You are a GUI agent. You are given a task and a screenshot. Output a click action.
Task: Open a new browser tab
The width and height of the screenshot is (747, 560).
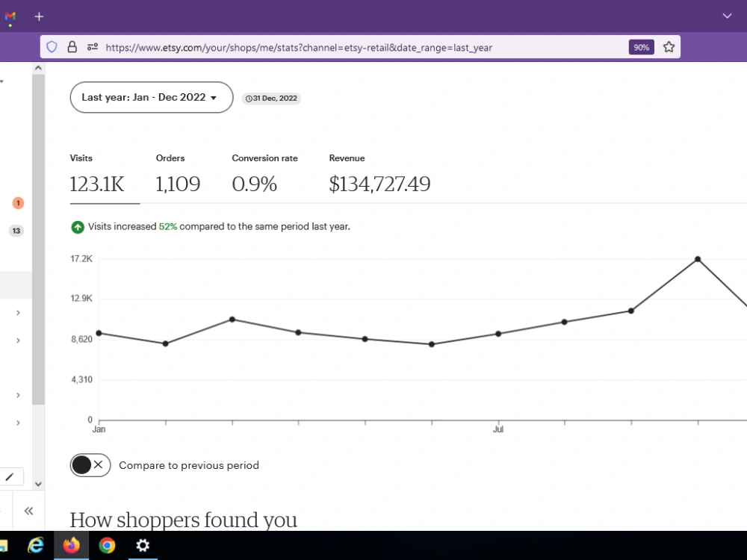tap(39, 16)
